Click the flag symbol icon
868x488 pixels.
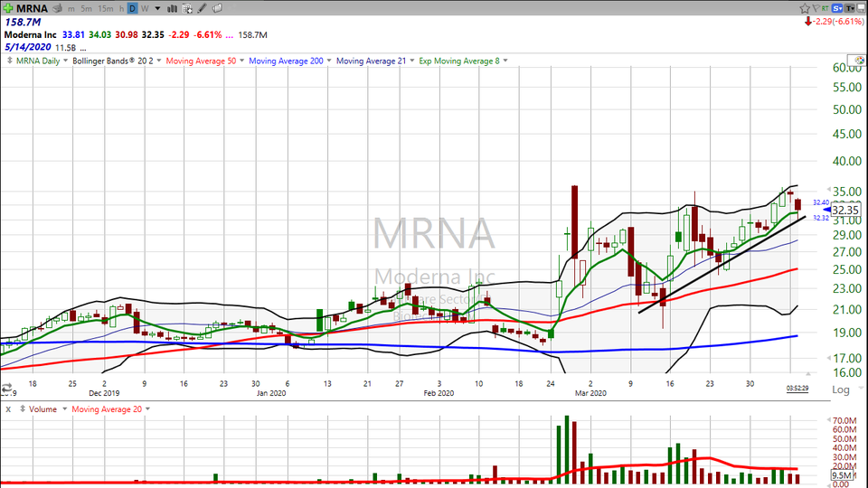pos(816,8)
